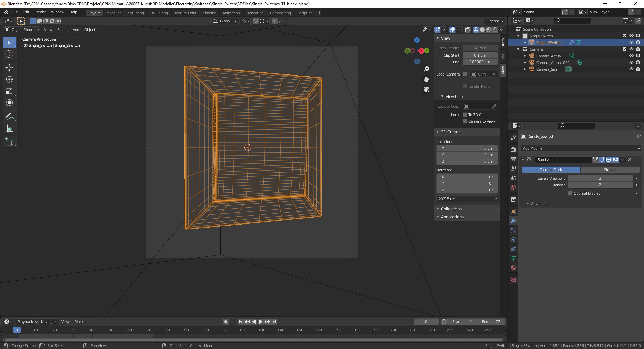Select the Rotate tool
644x349 pixels.
(x=9, y=80)
